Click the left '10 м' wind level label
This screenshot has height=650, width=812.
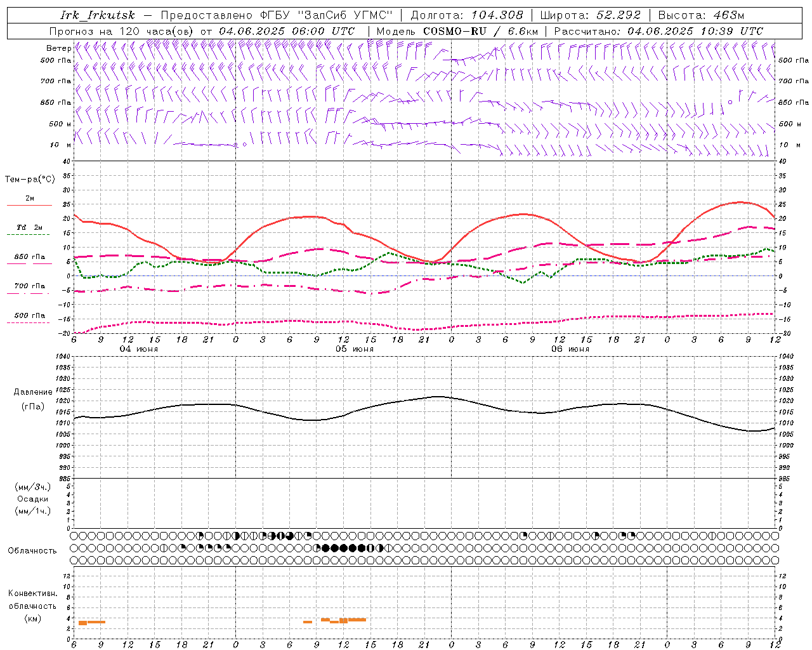(61, 145)
